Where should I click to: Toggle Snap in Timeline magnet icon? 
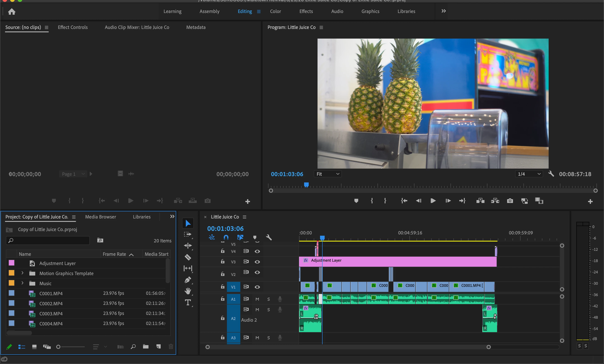pyautogui.click(x=226, y=237)
